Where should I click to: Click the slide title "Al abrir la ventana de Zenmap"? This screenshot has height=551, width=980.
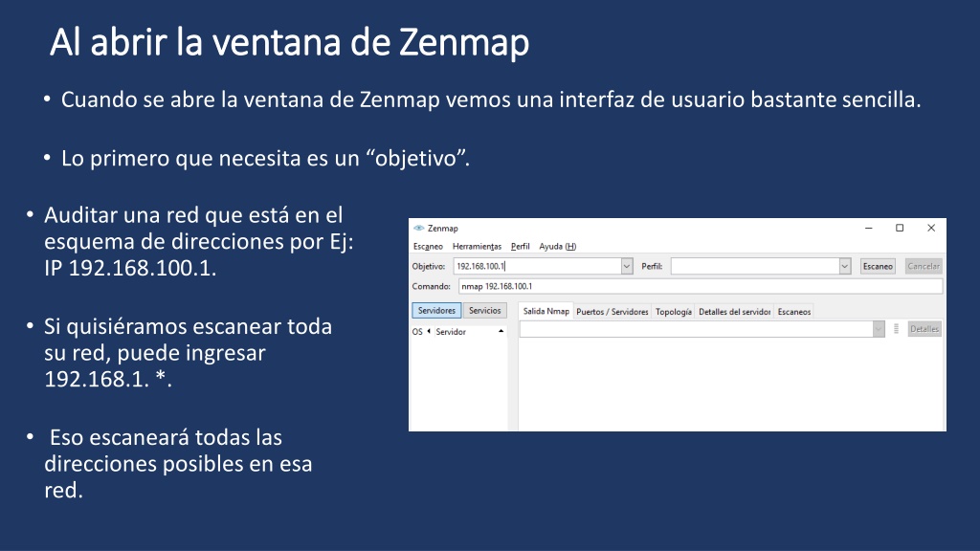(289, 42)
